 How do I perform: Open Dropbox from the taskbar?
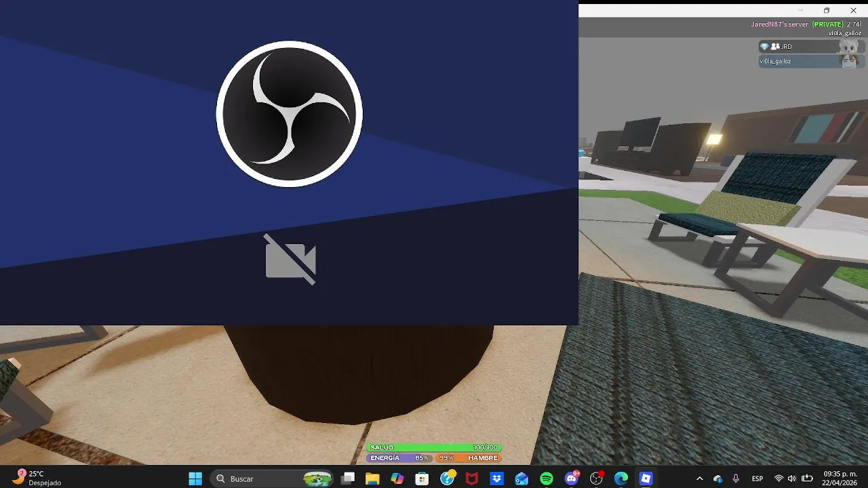click(x=496, y=479)
